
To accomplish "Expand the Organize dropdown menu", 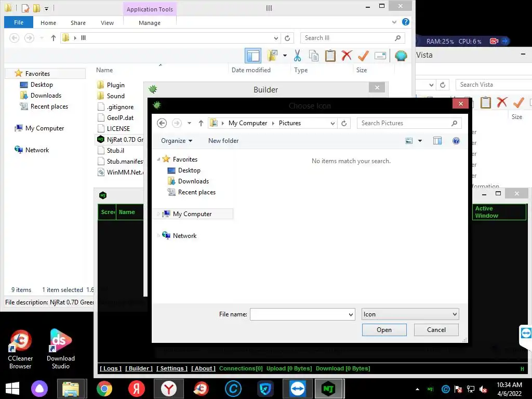I will click(177, 141).
